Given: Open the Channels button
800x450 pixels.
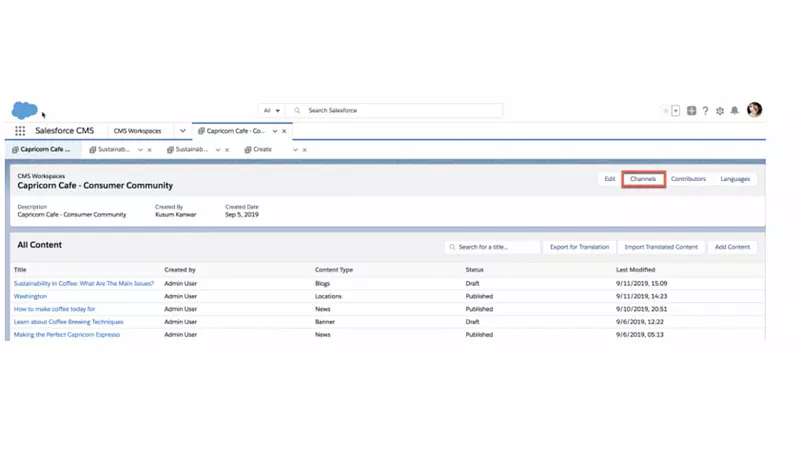Looking at the screenshot, I should (643, 179).
